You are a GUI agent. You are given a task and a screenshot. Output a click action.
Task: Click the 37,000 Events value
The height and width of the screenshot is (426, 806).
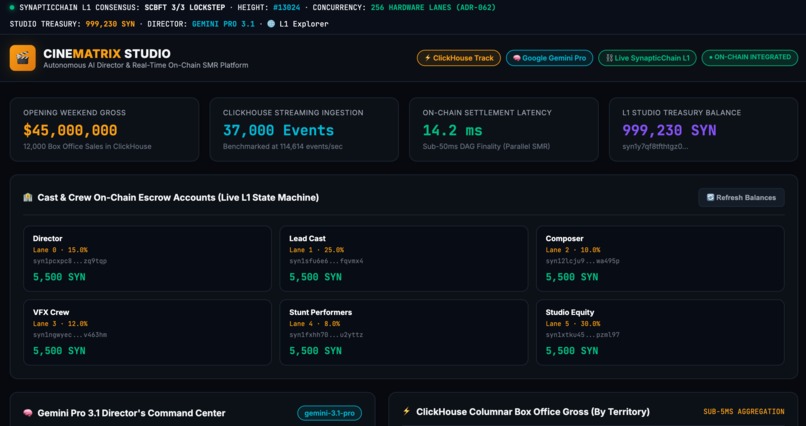tap(278, 131)
